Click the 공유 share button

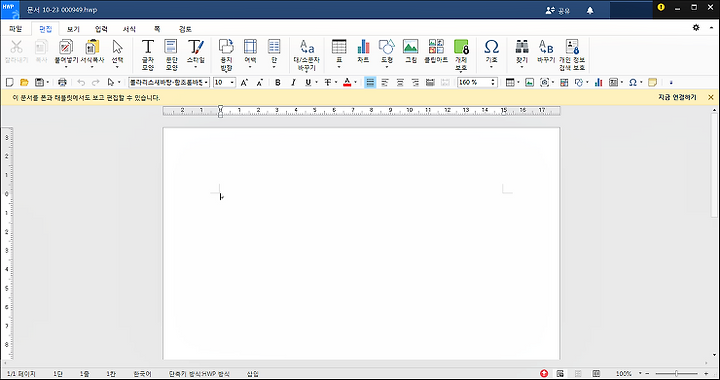[x=557, y=10]
